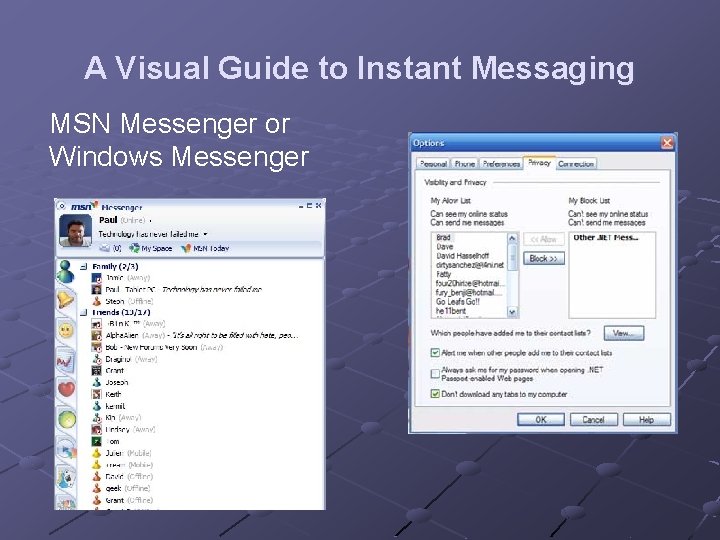This screenshot has width=720, height=540.
Task: Switch to the Preferences tab
Action: pos(501,163)
